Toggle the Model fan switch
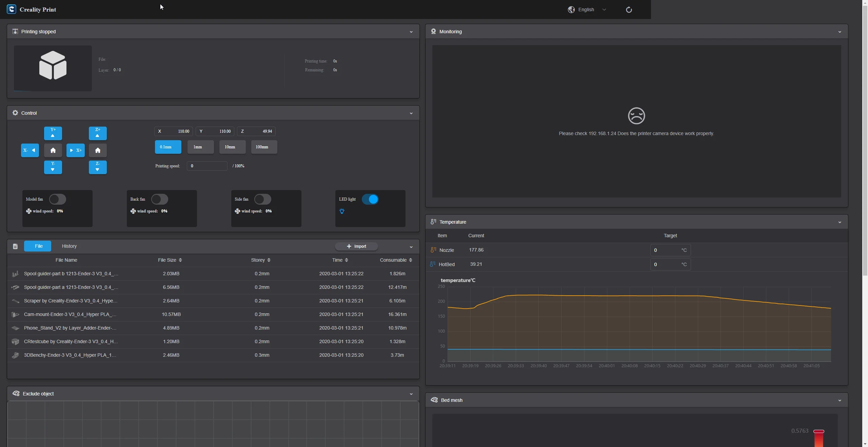Viewport: 868px width, 447px height. tap(58, 199)
